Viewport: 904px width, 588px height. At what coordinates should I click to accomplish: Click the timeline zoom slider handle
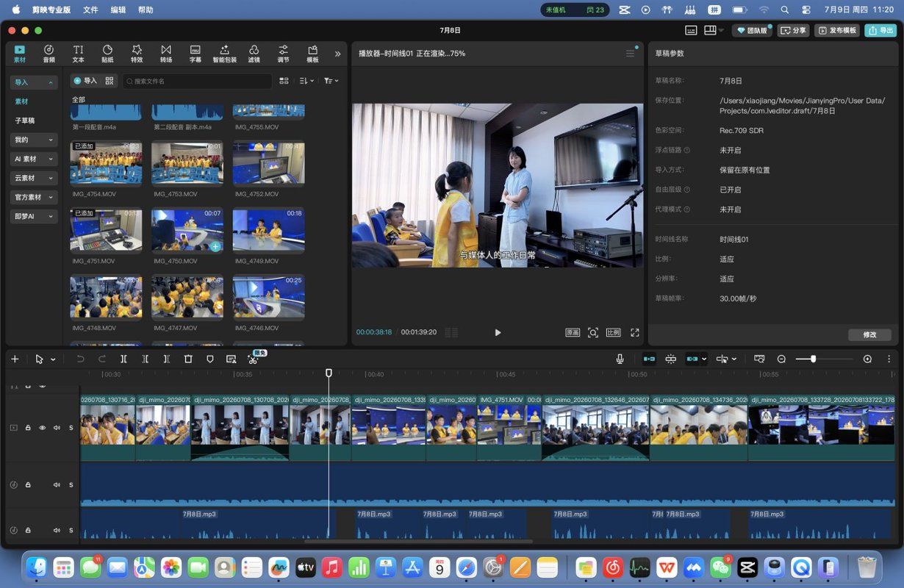point(813,359)
